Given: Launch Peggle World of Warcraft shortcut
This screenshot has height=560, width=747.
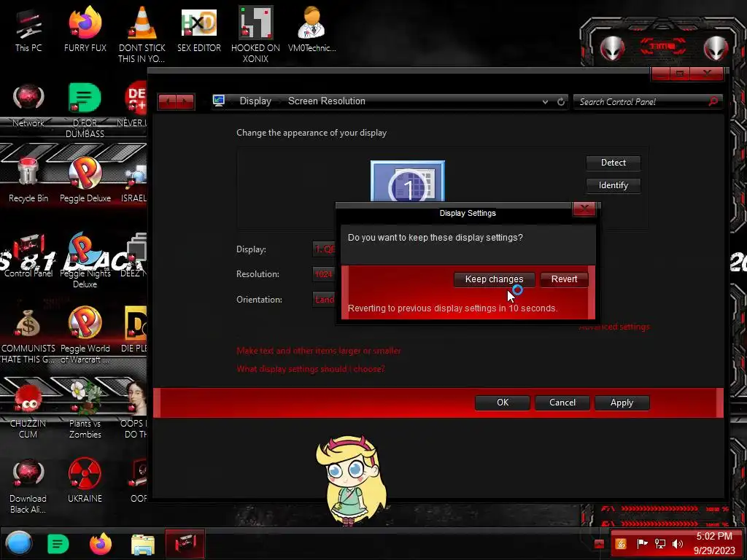Looking at the screenshot, I should click(x=85, y=335).
